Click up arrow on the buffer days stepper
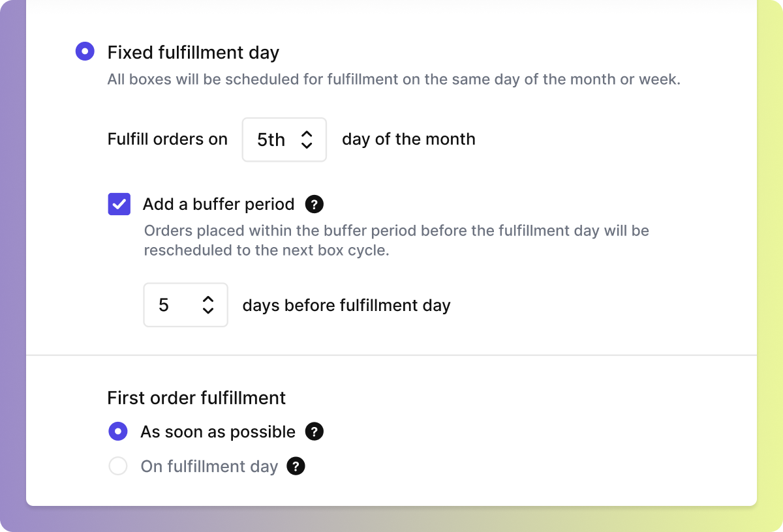Viewport: 783px width, 532px height. (208, 301)
